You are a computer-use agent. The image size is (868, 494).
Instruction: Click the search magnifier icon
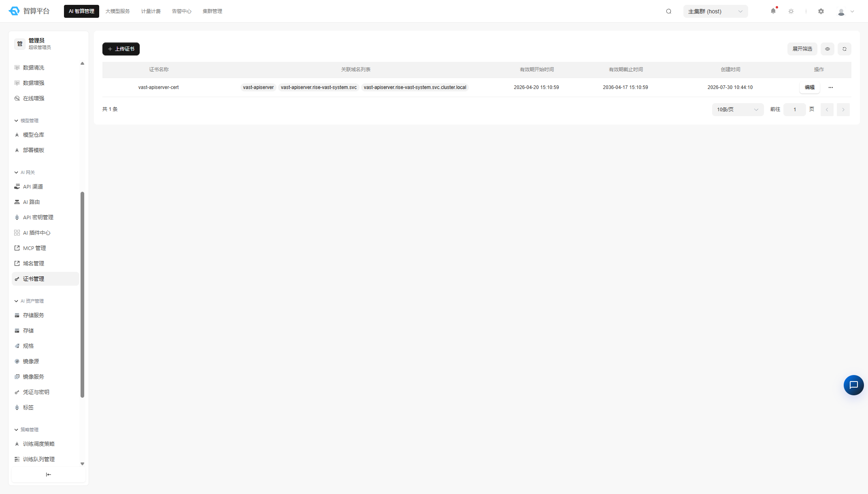point(669,11)
